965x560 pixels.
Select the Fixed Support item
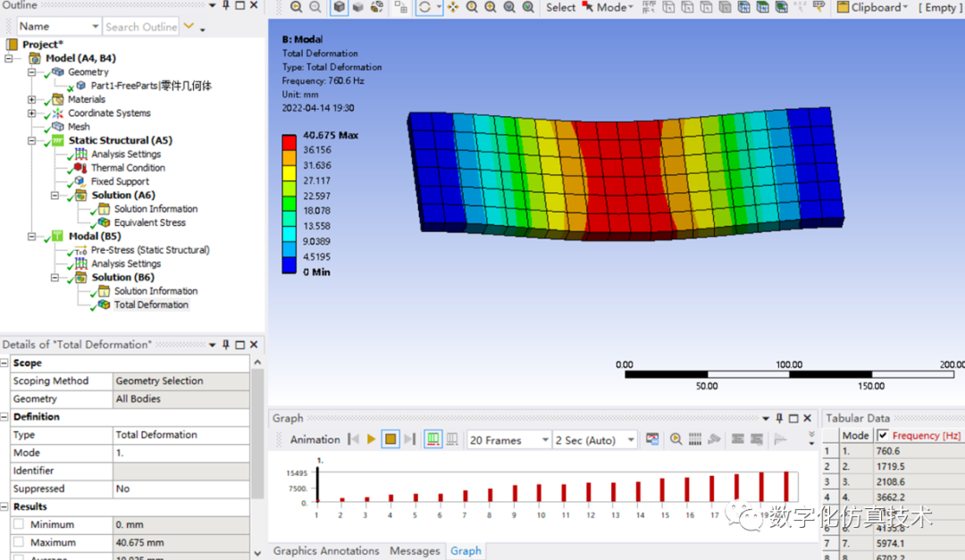point(120,181)
